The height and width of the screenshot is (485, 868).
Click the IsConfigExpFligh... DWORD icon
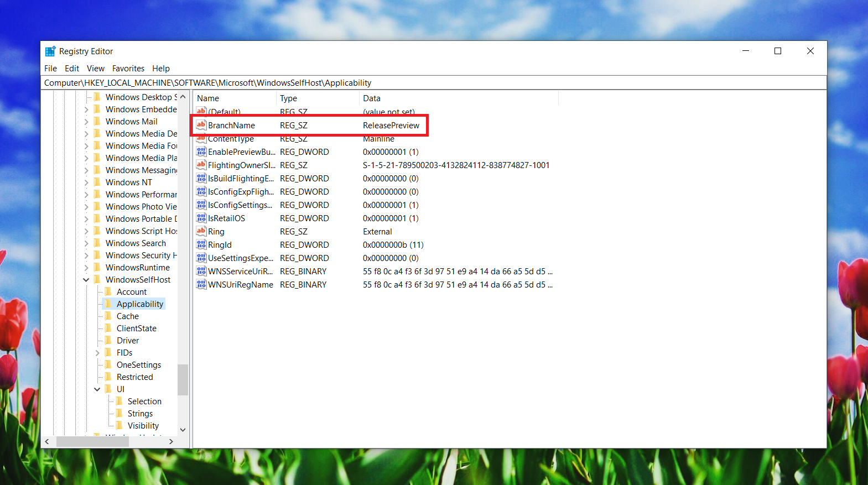[x=201, y=191]
